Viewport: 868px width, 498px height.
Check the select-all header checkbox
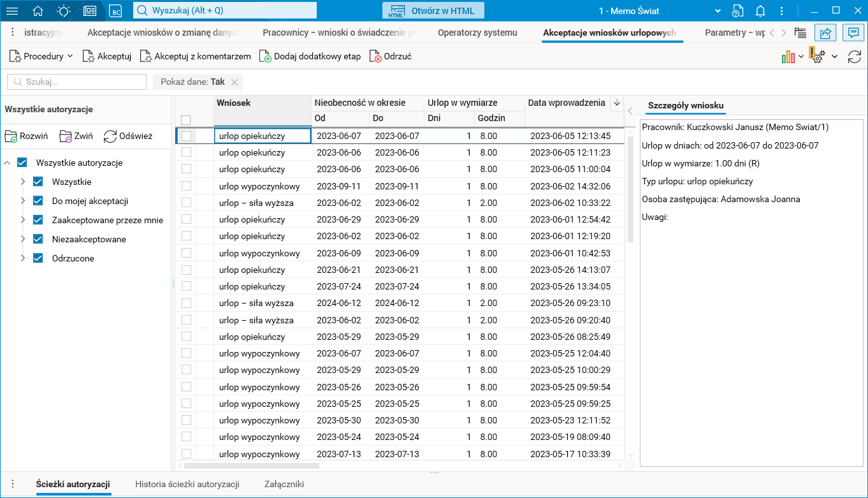pyautogui.click(x=186, y=120)
